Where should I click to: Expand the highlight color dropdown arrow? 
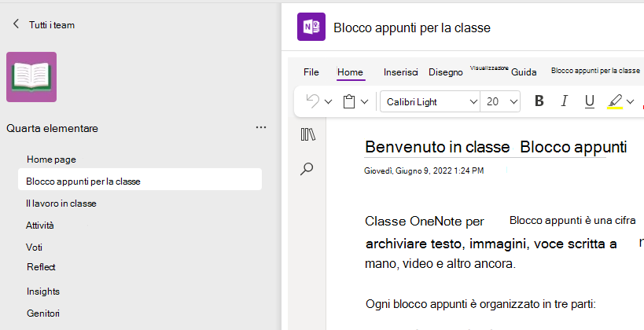click(631, 102)
